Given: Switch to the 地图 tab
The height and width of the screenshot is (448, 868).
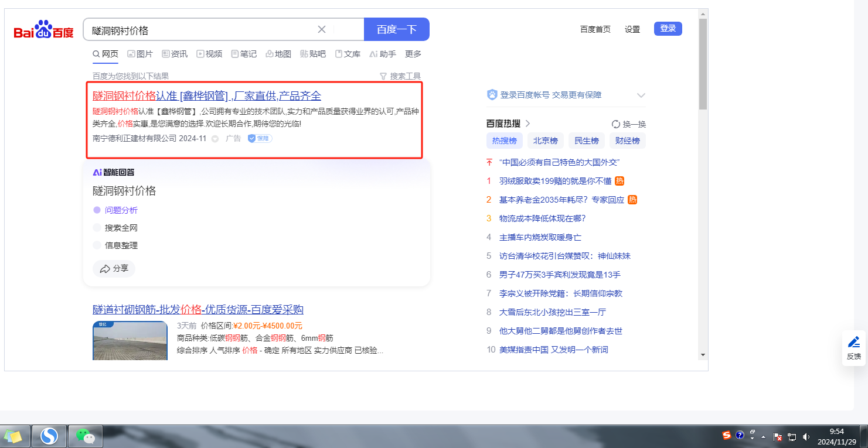Looking at the screenshot, I should point(278,54).
